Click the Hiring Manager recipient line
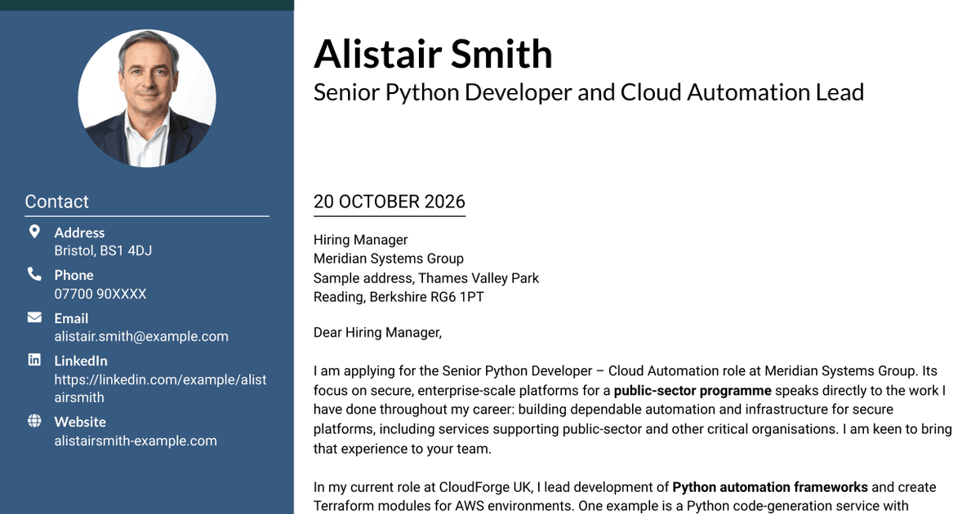This screenshot has width=980, height=514. pyautogui.click(x=360, y=240)
